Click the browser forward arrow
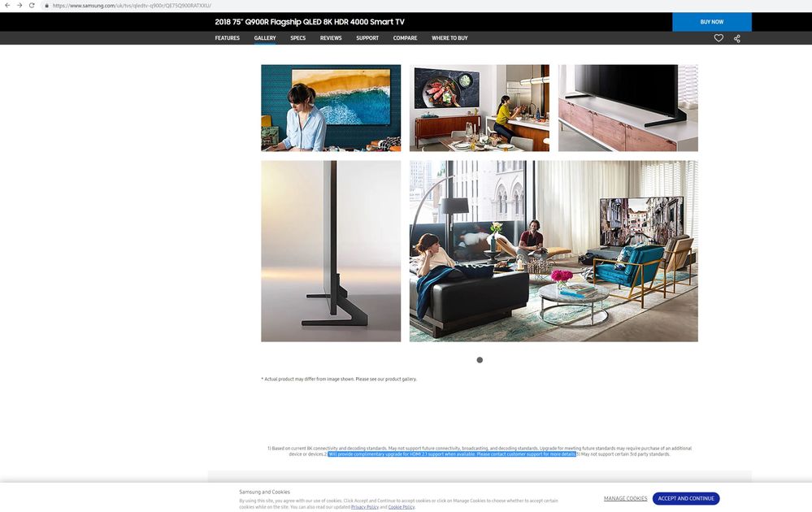This screenshot has width=812, height=512. (x=20, y=5)
